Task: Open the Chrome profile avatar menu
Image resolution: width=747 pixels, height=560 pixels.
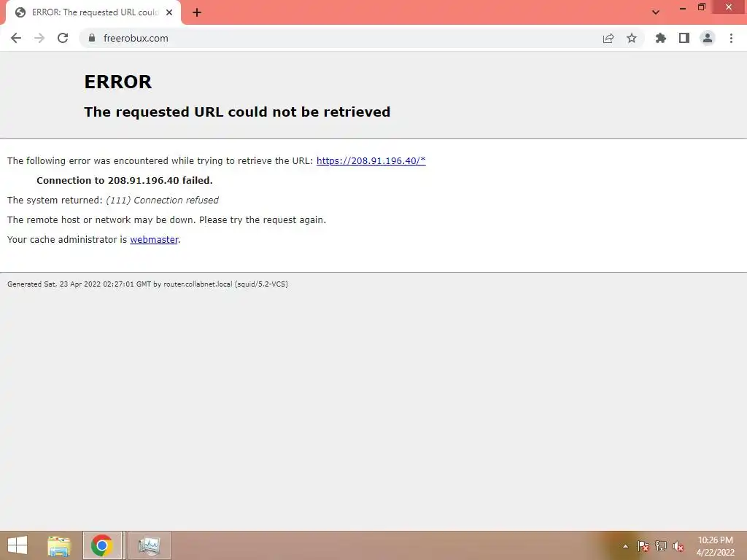Action: pos(708,38)
